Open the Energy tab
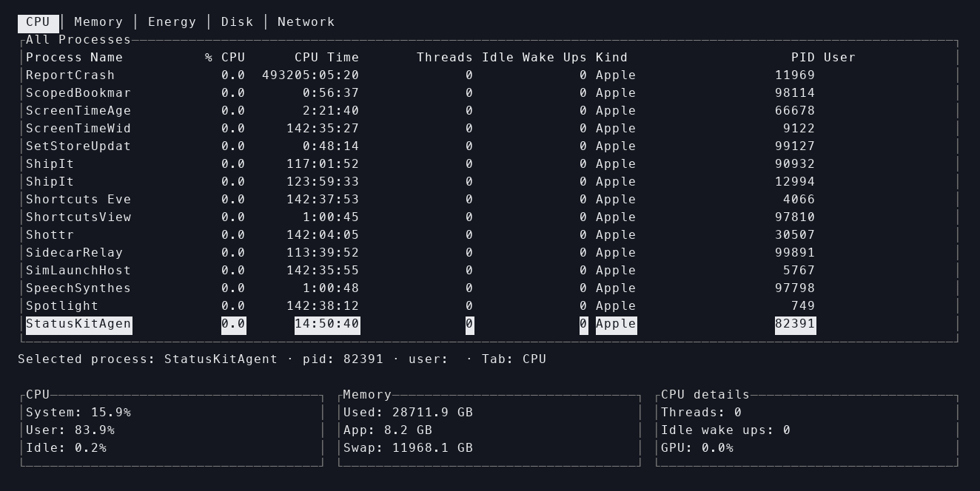This screenshot has width=980, height=491. pyautogui.click(x=172, y=22)
